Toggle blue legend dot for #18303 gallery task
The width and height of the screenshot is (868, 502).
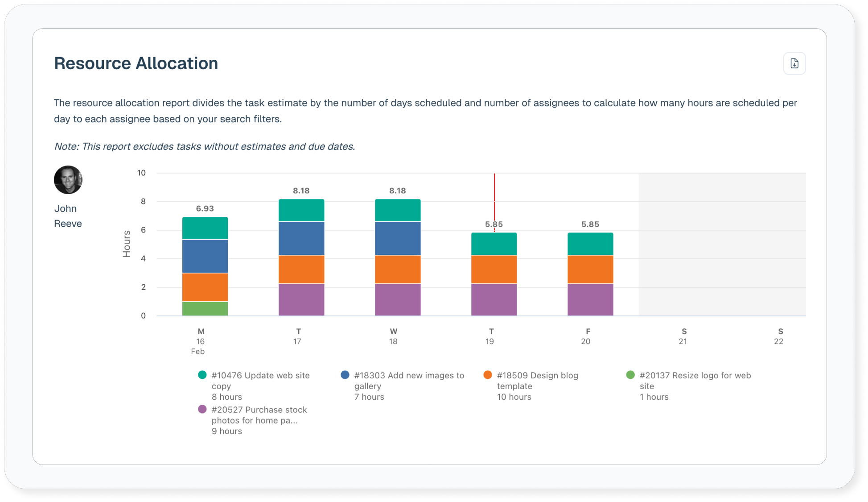pyautogui.click(x=345, y=375)
